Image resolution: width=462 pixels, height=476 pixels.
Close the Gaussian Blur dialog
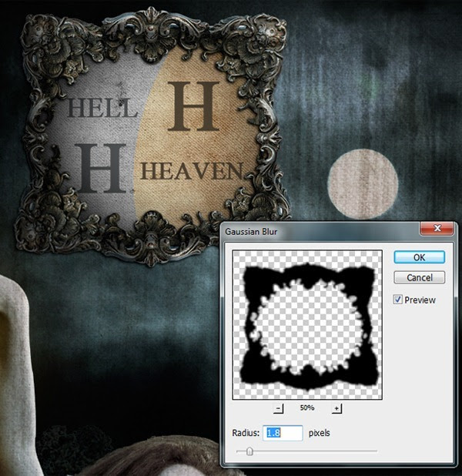point(437,228)
